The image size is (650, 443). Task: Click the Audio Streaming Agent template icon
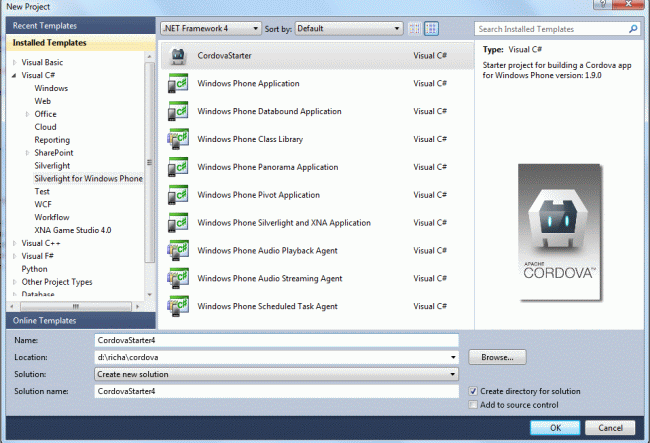(x=178, y=278)
